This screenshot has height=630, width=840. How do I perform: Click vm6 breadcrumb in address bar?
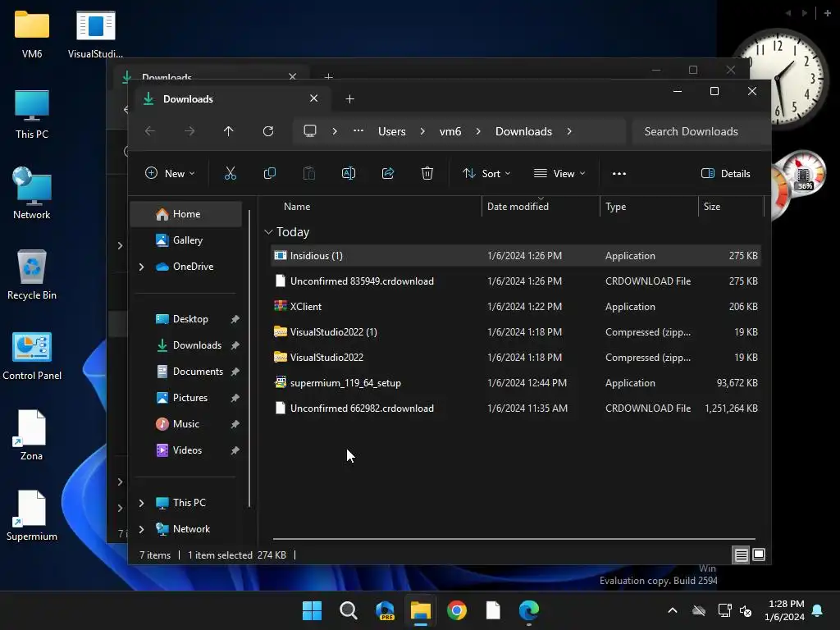(x=450, y=131)
